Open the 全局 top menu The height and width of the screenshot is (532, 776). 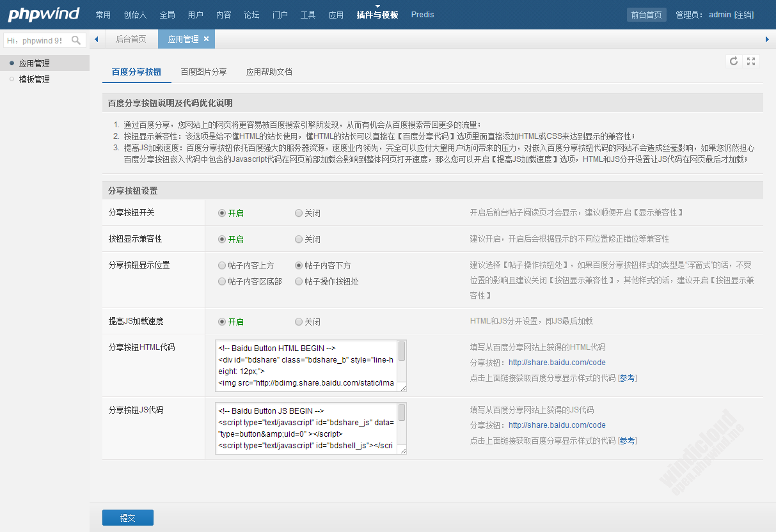click(167, 15)
